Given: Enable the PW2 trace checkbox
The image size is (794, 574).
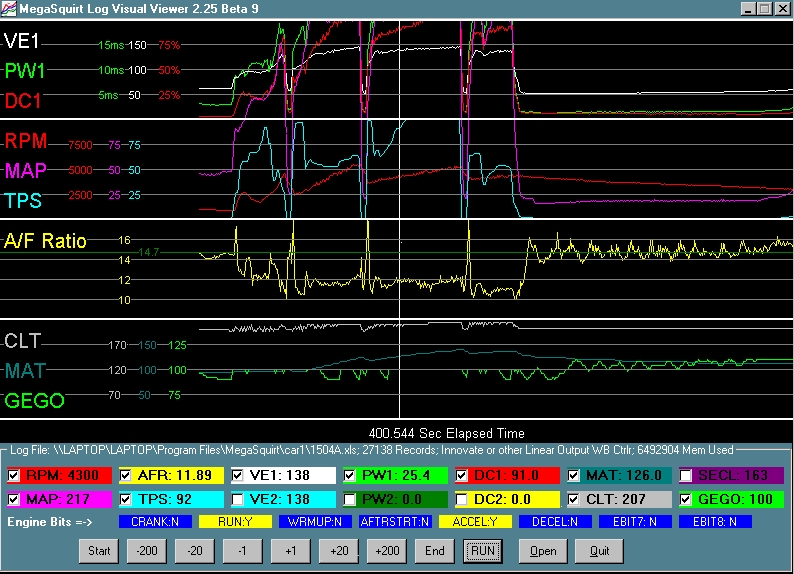Looking at the screenshot, I should pyautogui.click(x=349, y=500).
